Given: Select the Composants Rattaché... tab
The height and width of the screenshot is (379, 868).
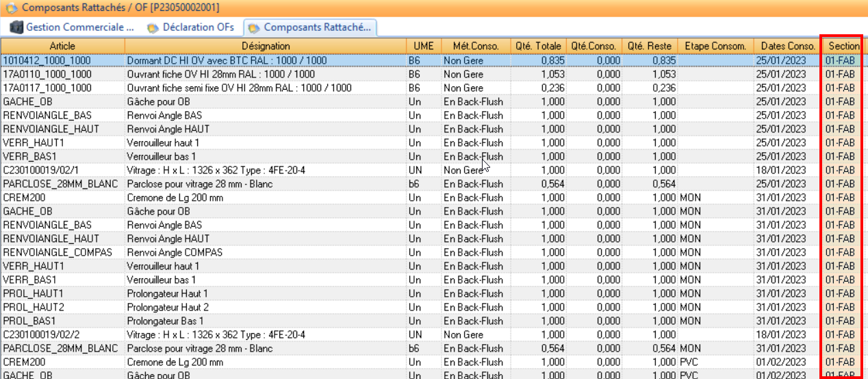Looking at the screenshot, I should click(310, 27).
